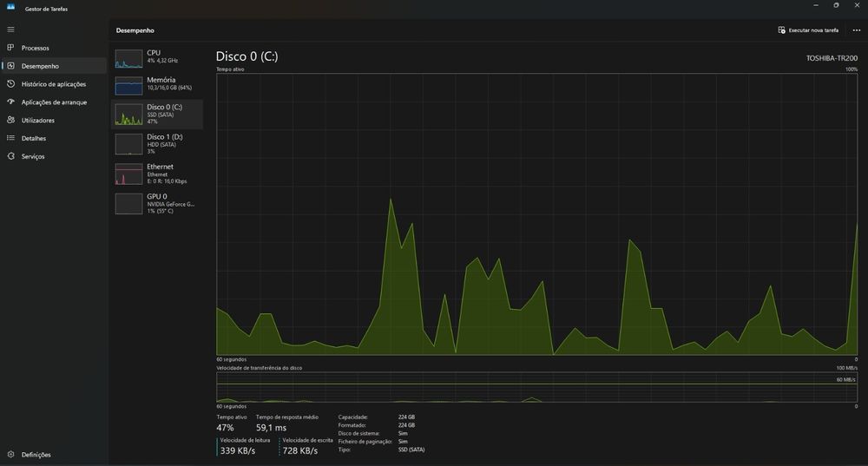Open the Serviços services icon
The width and height of the screenshot is (868, 466).
click(10, 156)
